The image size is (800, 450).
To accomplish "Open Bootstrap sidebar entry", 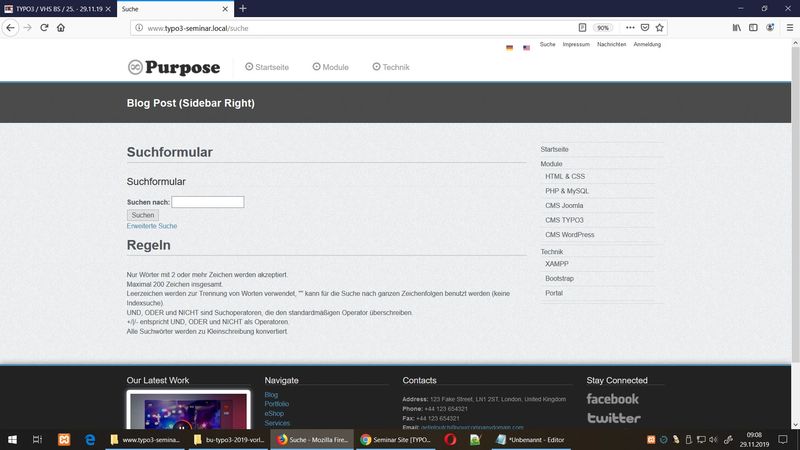I will (x=560, y=279).
